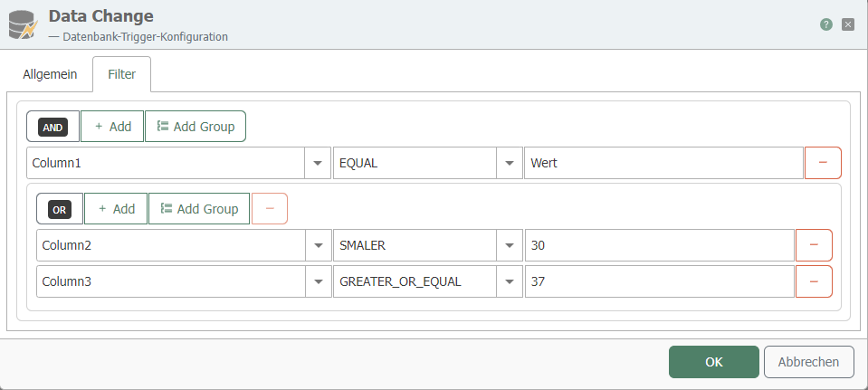
Task: Toggle the AND group operator
Action: pos(53,128)
